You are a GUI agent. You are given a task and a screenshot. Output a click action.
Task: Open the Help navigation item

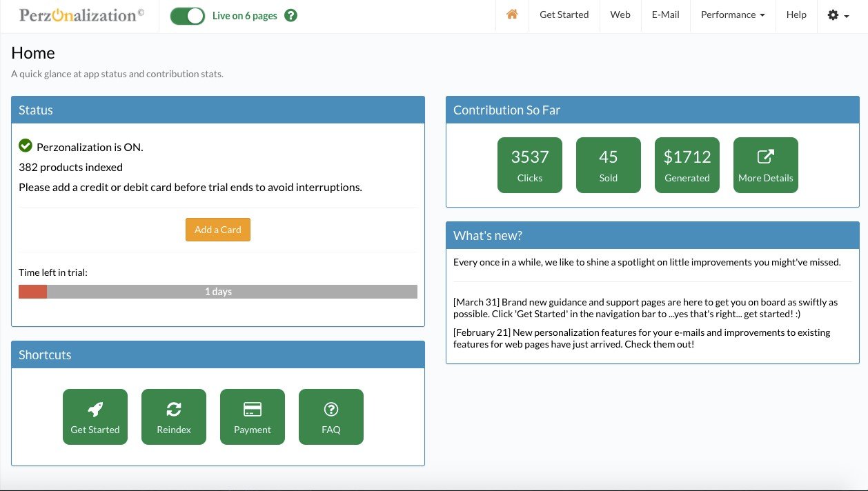[x=796, y=14]
